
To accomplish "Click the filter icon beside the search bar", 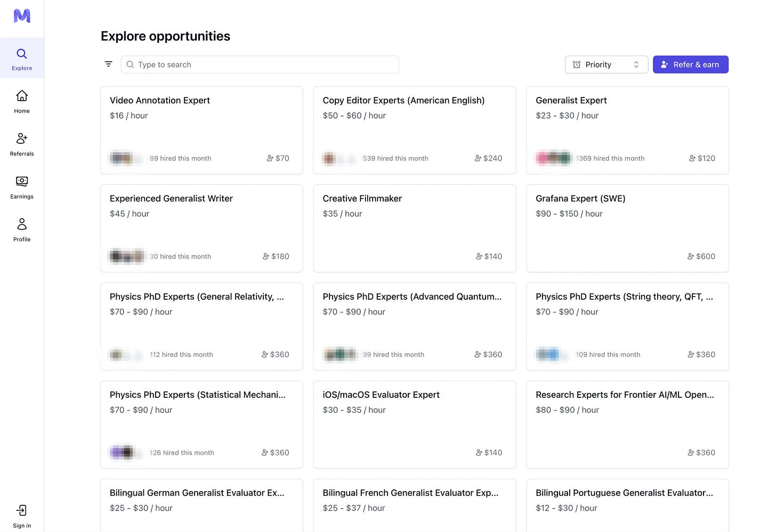I will point(109,64).
